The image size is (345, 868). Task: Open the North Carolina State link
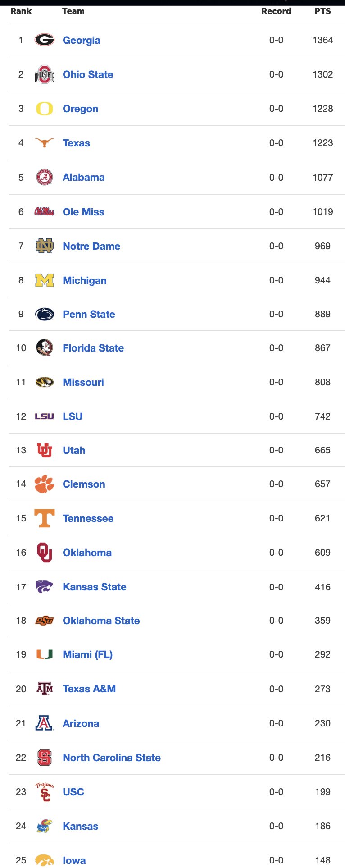coord(112,758)
